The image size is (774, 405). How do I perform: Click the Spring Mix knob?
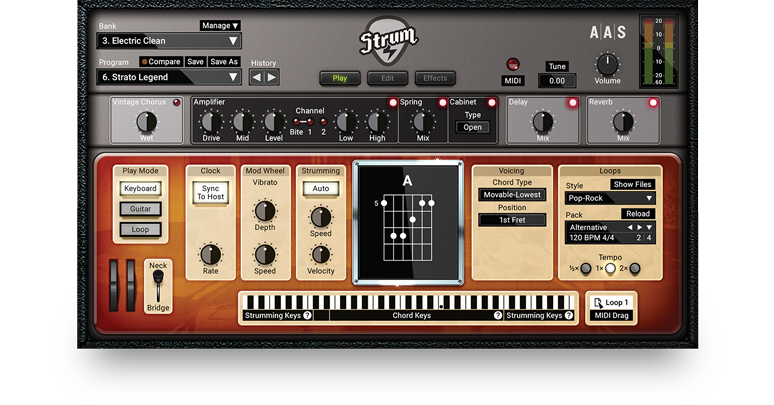423,122
